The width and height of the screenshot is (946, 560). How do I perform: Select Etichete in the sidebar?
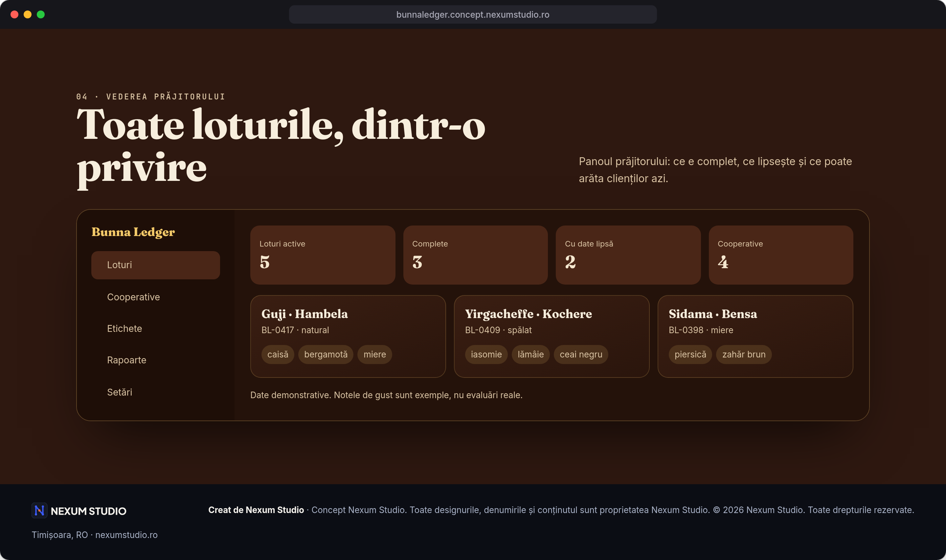155,328
